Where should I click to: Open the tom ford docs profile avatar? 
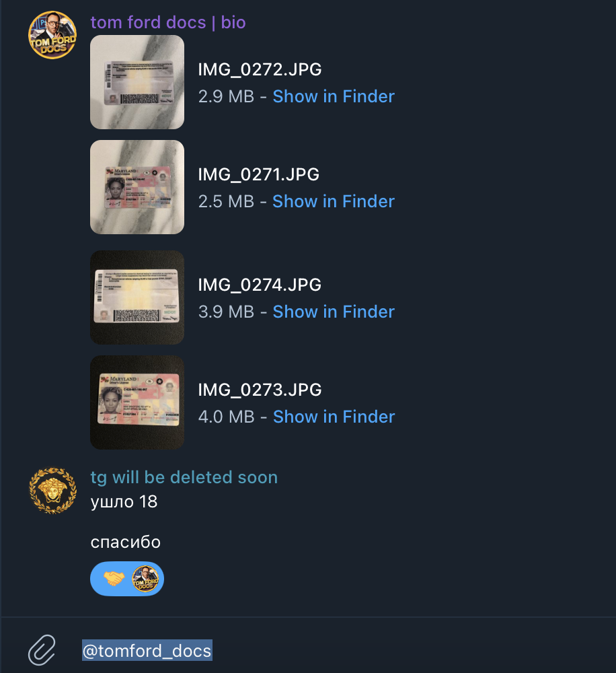[x=52, y=35]
